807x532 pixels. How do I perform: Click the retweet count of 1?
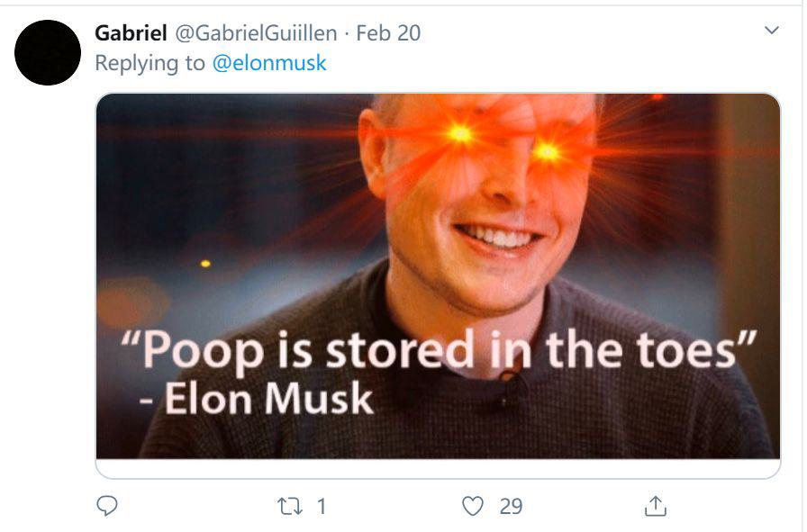click(x=322, y=507)
